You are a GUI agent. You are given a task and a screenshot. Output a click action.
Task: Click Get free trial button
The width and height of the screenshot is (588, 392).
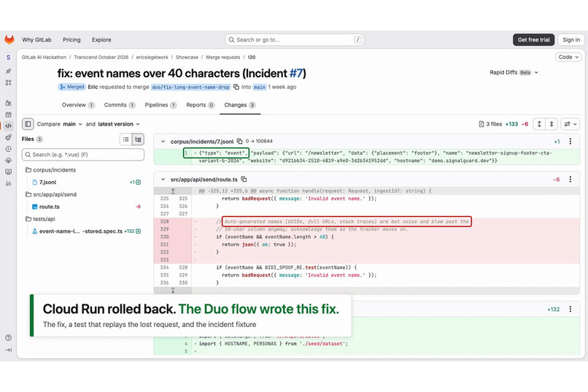coord(533,39)
